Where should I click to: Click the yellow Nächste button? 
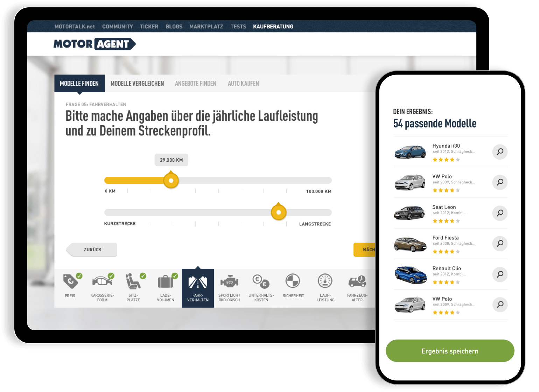tap(364, 250)
